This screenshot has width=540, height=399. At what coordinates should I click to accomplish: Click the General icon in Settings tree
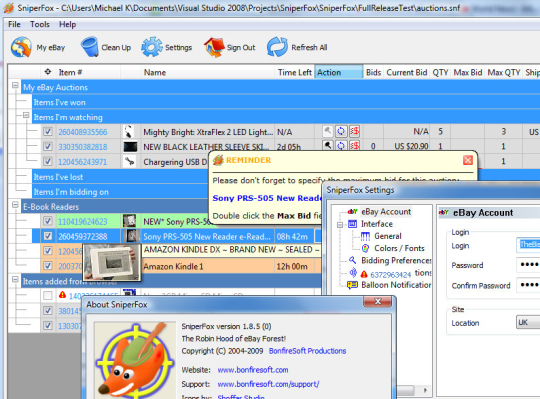click(x=365, y=236)
